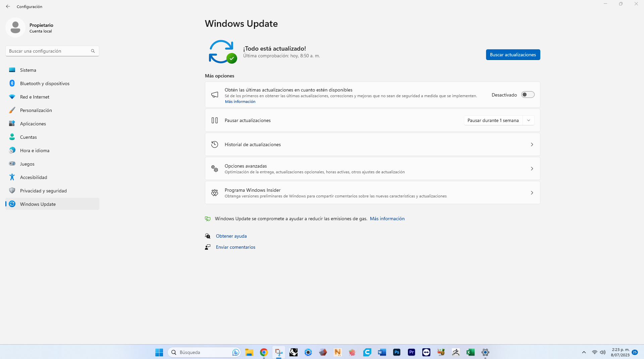This screenshot has width=644, height=359.
Task: Navigate to Aplicaciones
Action: tap(52, 124)
